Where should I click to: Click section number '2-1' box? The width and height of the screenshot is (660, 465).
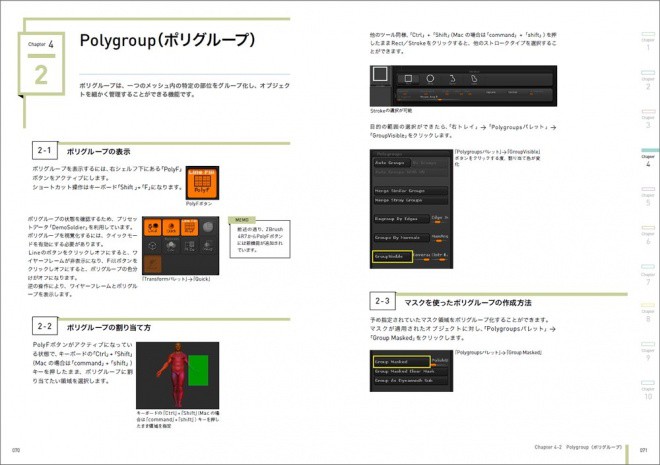pyautogui.click(x=45, y=150)
